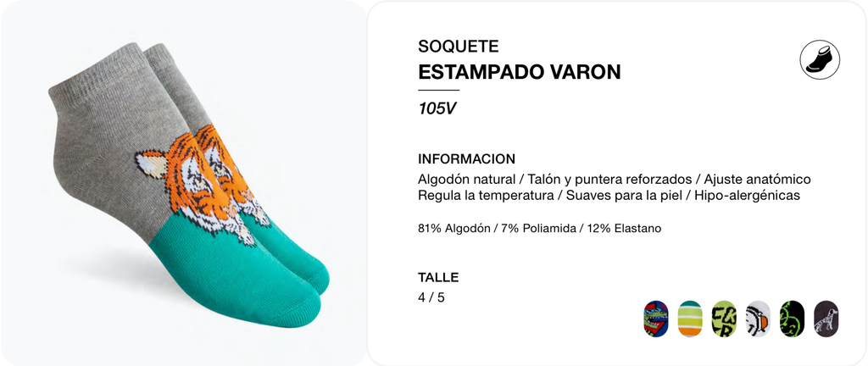The width and height of the screenshot is (868, 366).
Task: Click the SOQUETE category label
Action: tap(459, 47)
